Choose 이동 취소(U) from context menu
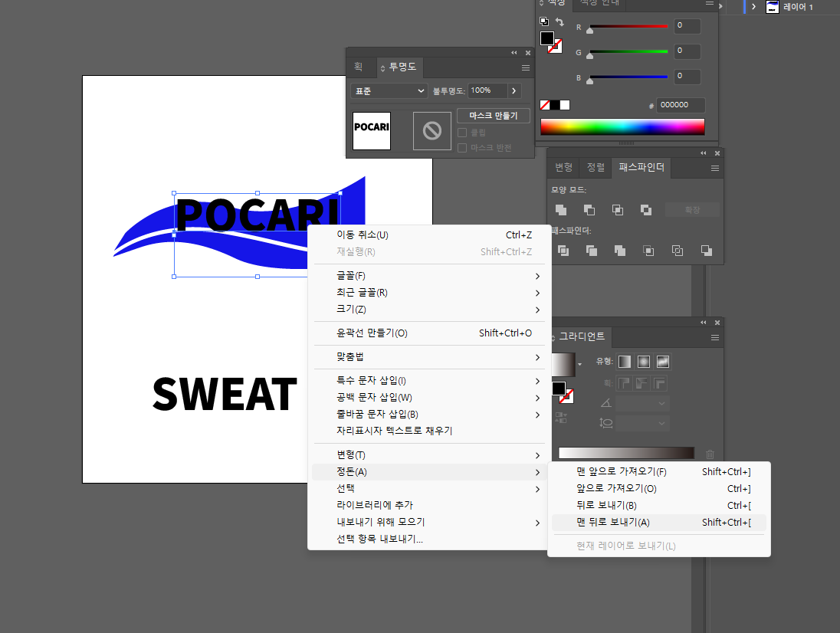Image resolution: width=840 pixels, height=633 pixels. pyautogui.click(x=428, y=235)
